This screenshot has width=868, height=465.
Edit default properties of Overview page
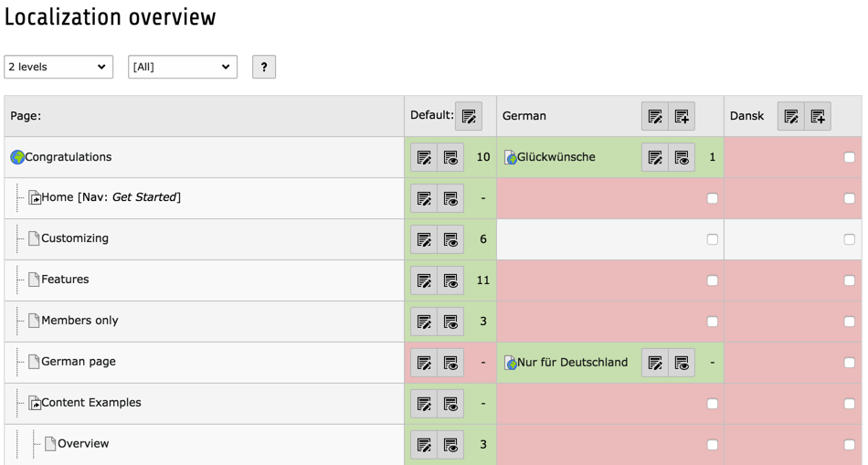424,445
